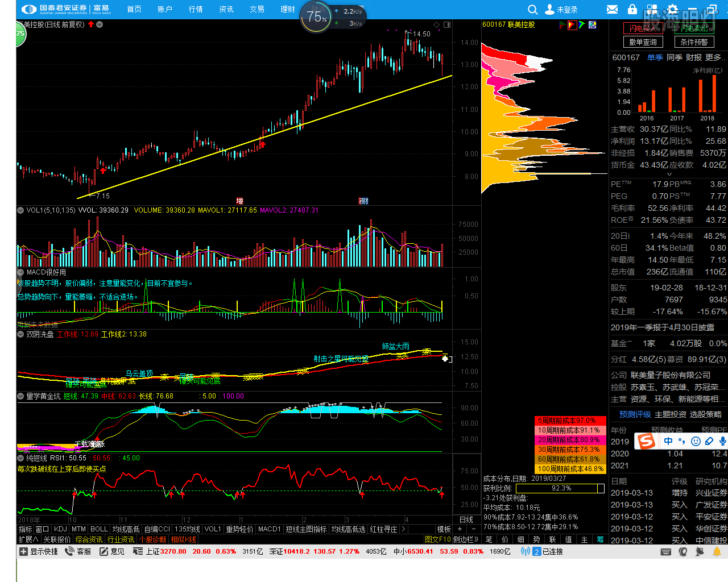Click the index list icon before 上证
This screenshot has width=728, height=582.
pos(138,551)
